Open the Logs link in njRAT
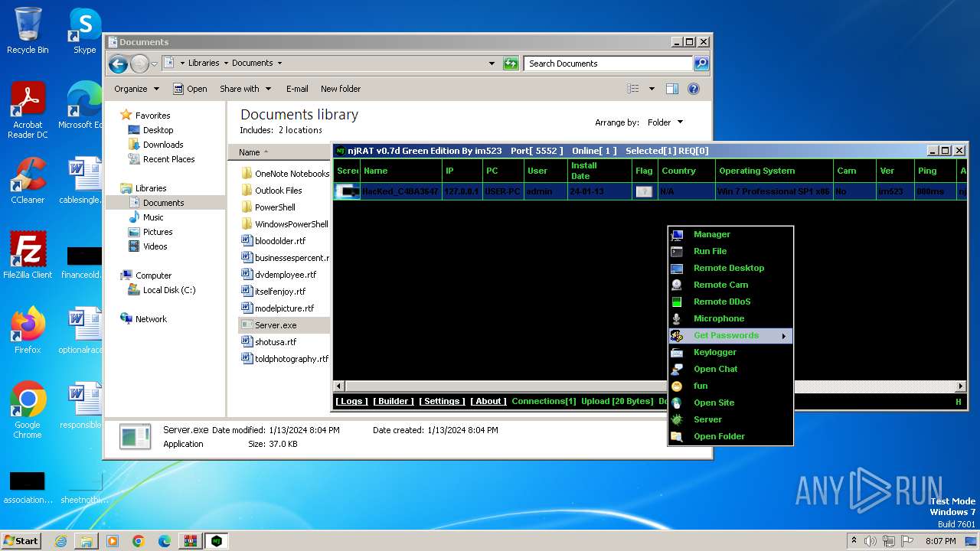The height and width of the screenshot is (551, 980). 351,401
